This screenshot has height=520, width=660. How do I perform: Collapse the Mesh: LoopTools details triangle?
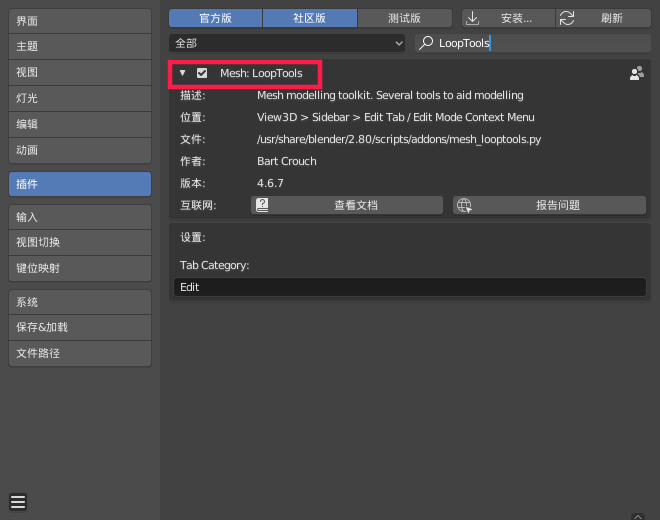pyautogui.click(x=182, y=73)
